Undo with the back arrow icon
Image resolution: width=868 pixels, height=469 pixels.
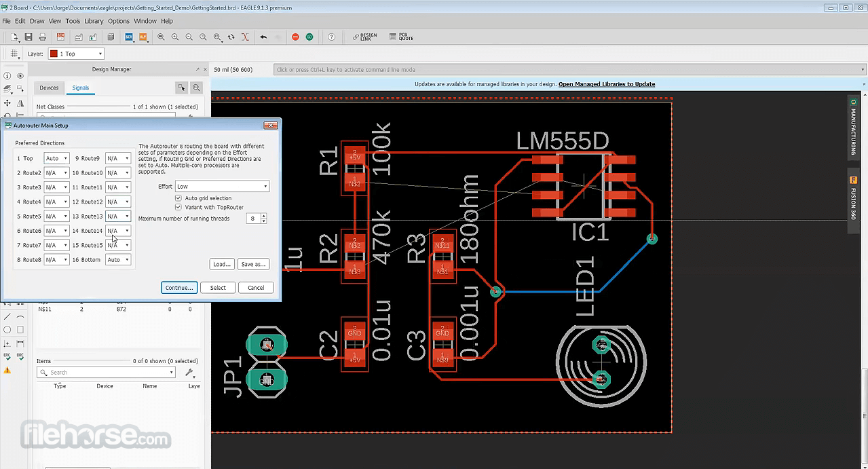click(x=263, y=37)
